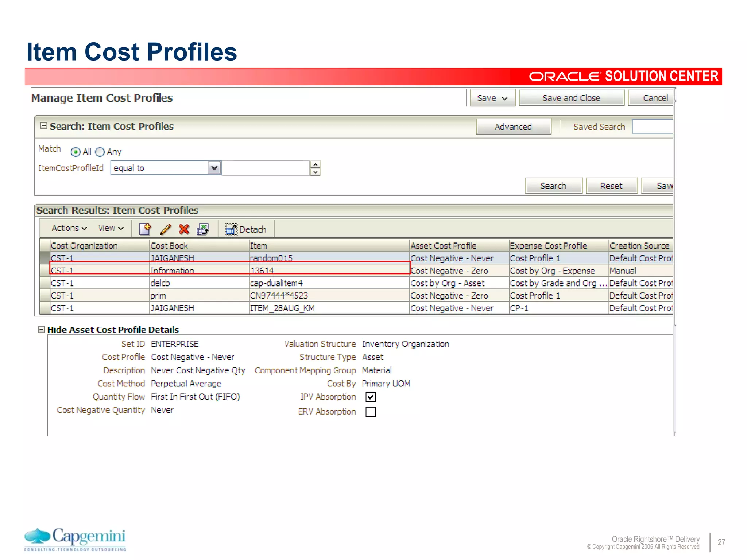
Task: Click the Inventory Organization valuation structure value
Action: (x=406, y=344)
